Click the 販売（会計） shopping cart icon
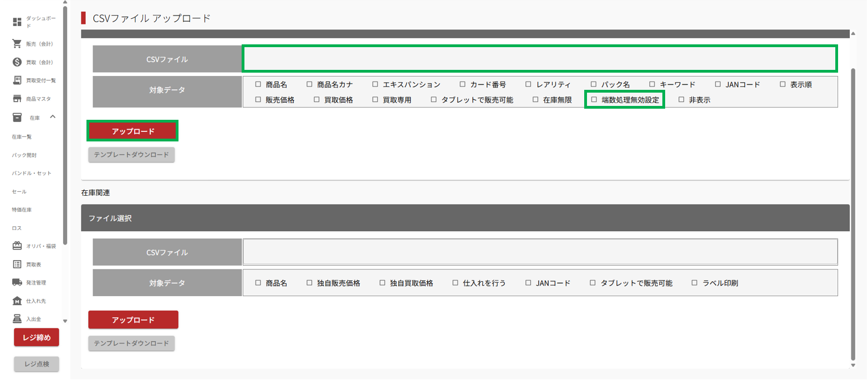The height and width of the screenshot is (381, 868). 17,44
